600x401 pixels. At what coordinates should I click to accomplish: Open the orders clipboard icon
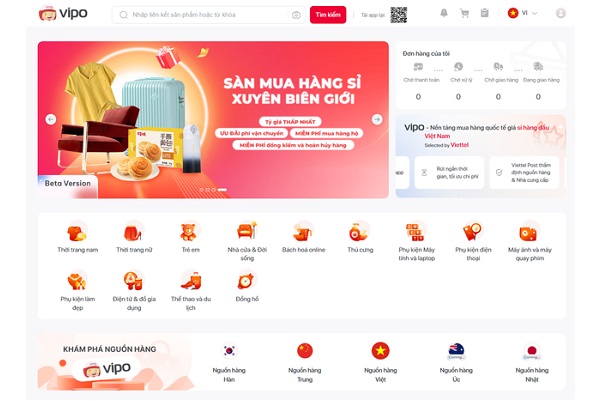click(484, 13)
